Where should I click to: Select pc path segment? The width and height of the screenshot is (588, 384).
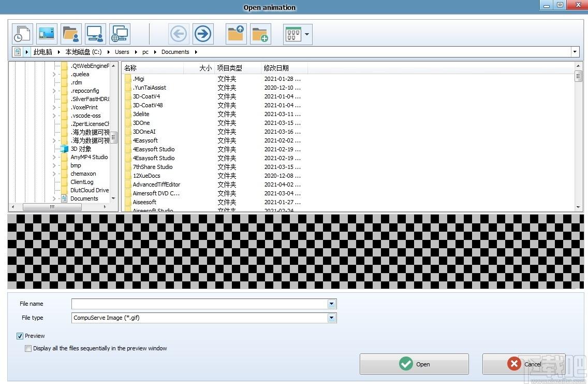coord(145,52)
